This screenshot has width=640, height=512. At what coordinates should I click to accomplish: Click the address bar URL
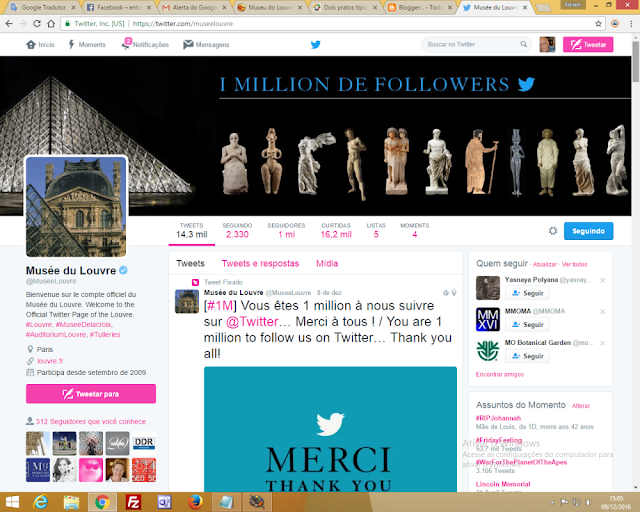[183, 24]
